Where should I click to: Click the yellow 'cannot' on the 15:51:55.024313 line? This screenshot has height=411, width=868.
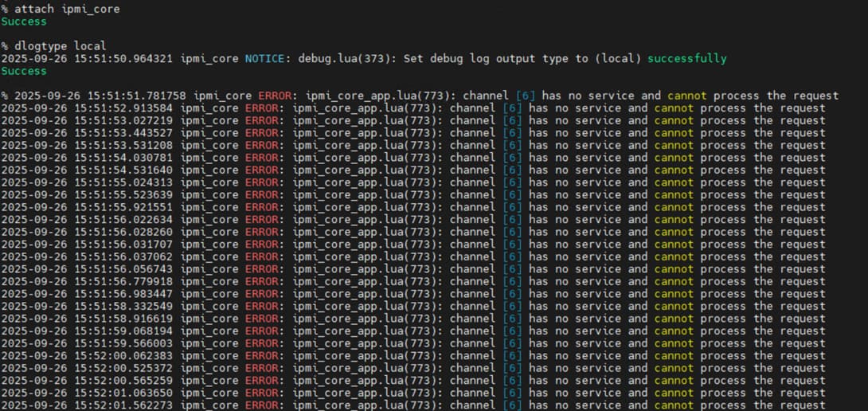[x=674, y=182]
